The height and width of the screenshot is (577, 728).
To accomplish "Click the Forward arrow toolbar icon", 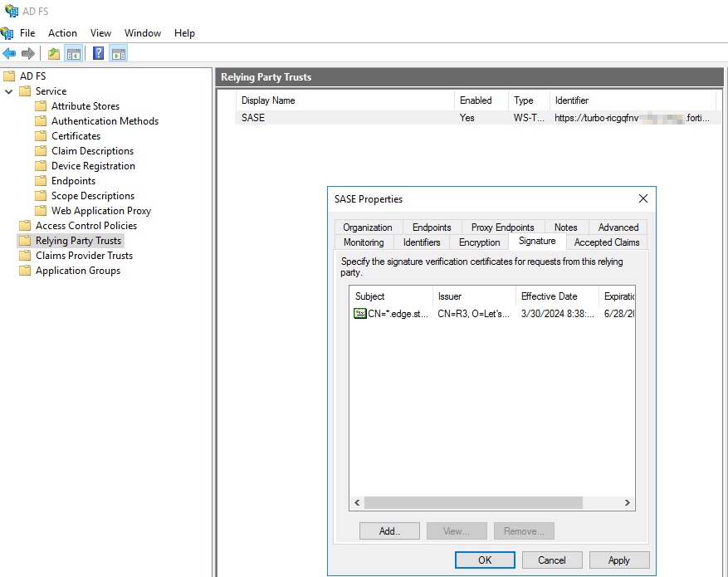I will coord(28,54).
